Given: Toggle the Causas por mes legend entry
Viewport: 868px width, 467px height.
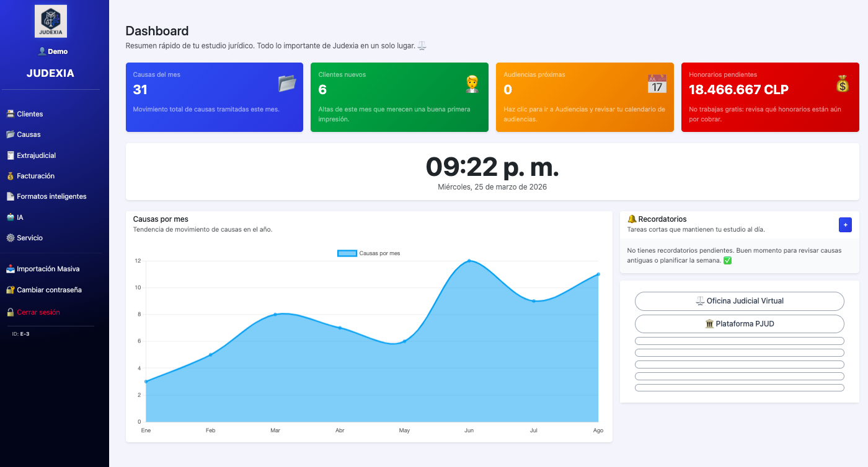Looking at the screenshot, I should coord(369,253).
